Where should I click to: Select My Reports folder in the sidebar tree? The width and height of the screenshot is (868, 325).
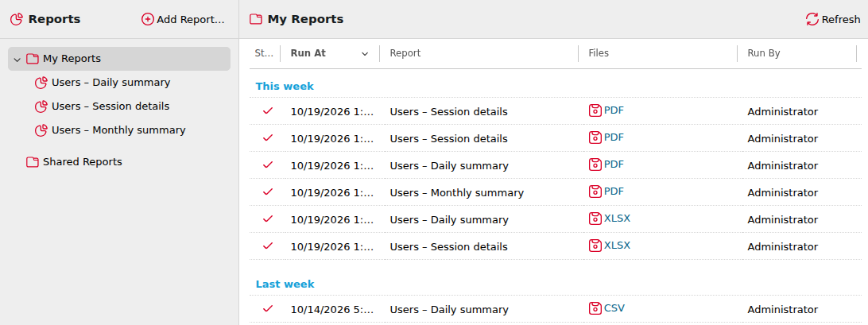119,59
